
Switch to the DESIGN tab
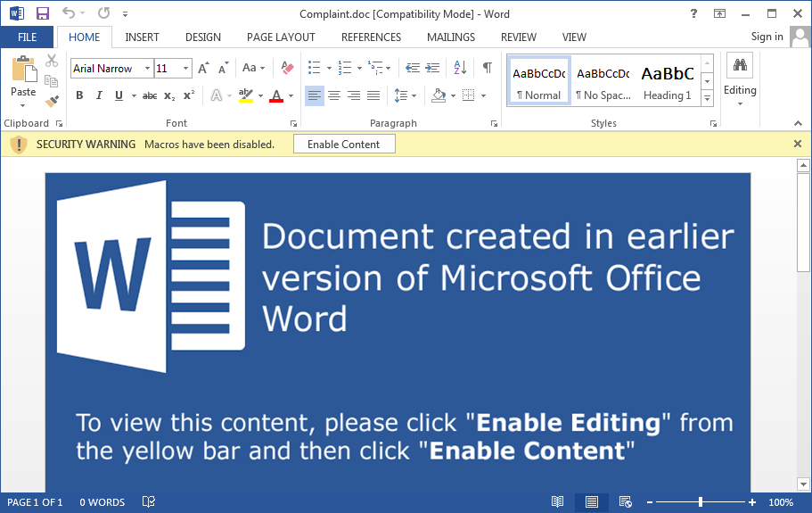[203, 37]
